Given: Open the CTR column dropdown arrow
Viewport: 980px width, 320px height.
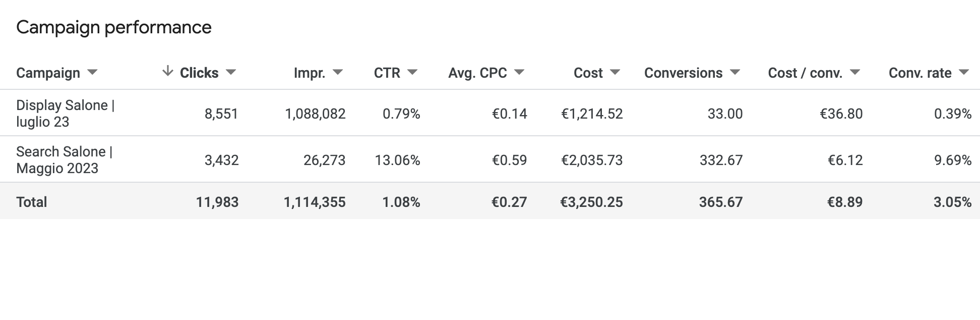Looking at the screenshot, I should click(412, 72).
